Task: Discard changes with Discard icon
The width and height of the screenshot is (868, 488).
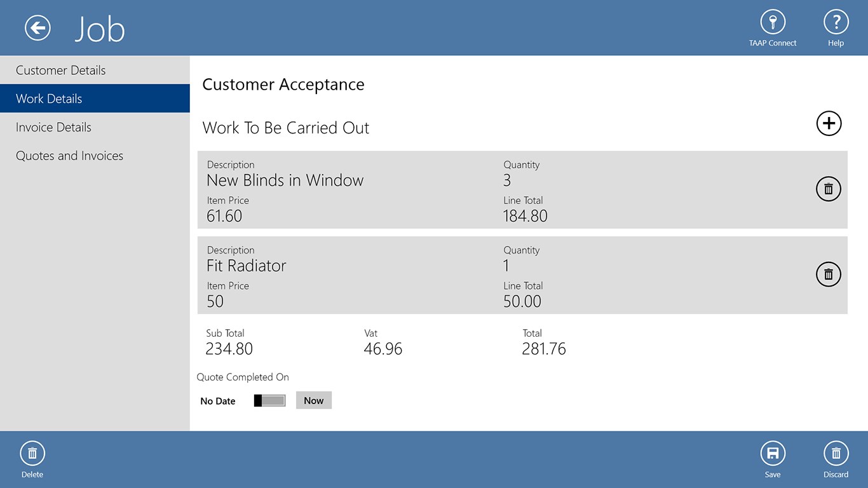Action: tap(836, 454)
